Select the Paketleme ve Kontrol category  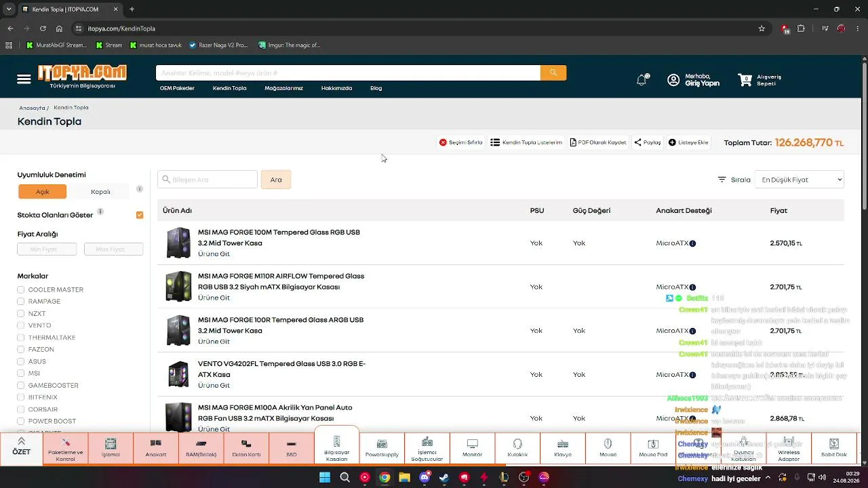click(x=66, y=449)
